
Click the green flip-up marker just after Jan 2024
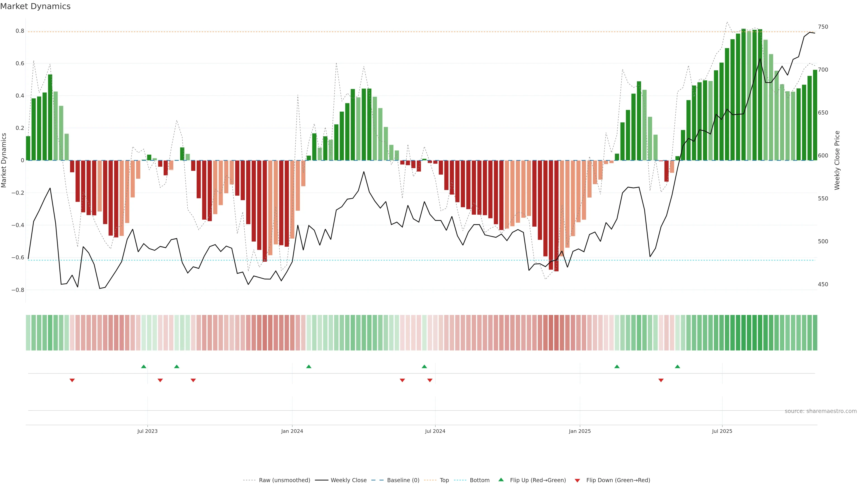(x=309, y=366)
